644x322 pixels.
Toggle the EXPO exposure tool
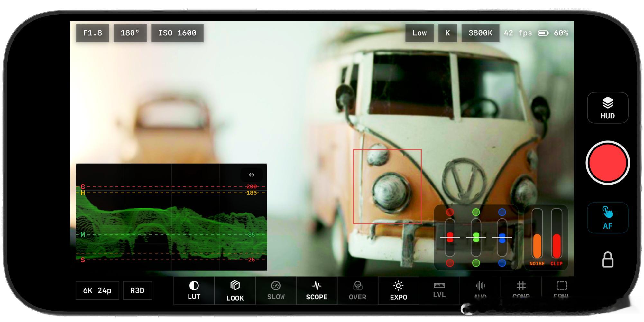(x=398, y=290)
